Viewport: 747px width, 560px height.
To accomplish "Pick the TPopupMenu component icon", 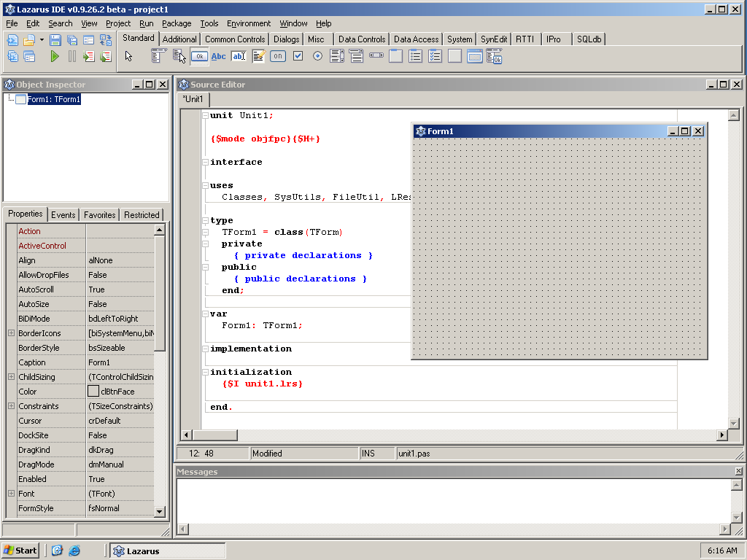I will 179,56.
